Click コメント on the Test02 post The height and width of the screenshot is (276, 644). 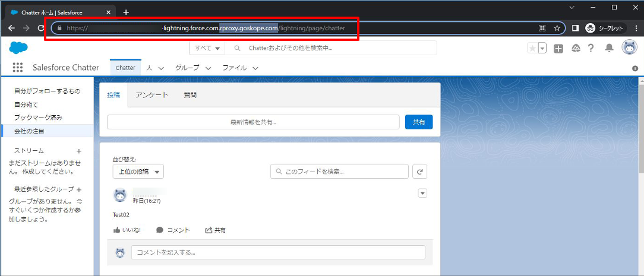(x=173, y=230)
